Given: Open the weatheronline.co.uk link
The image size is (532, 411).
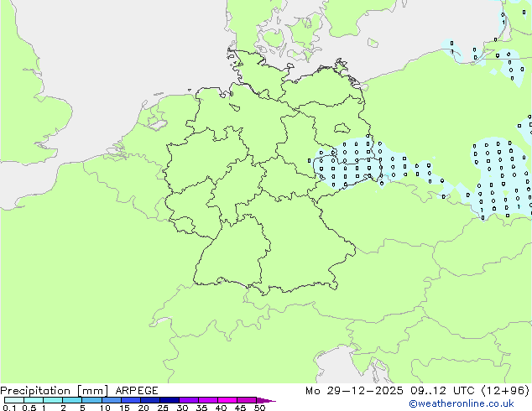Looking at the screenshot, I should coord(462,403).
